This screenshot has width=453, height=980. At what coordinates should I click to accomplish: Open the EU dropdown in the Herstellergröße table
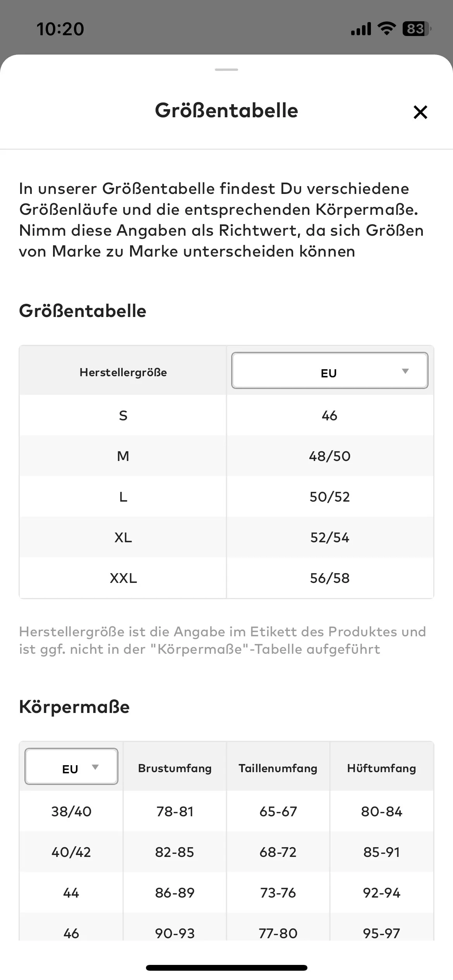(x=329, y=370)
